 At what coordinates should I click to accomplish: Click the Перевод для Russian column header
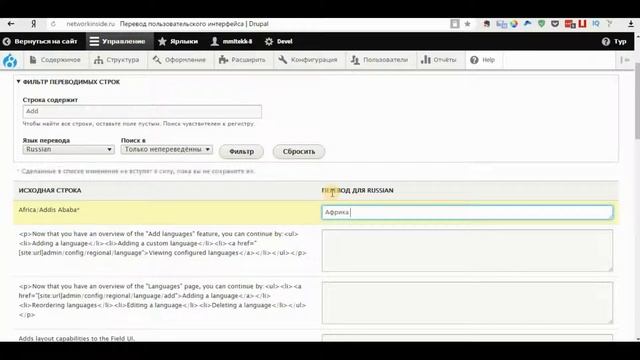[358, 191]
